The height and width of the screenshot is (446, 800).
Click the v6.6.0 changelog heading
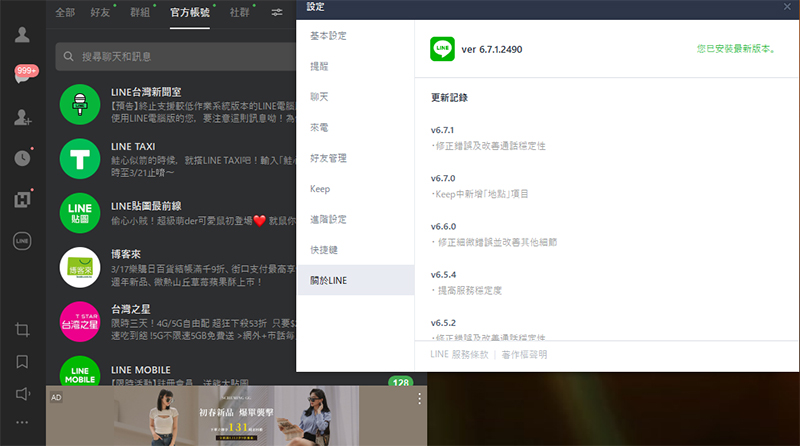click(443, 226)
